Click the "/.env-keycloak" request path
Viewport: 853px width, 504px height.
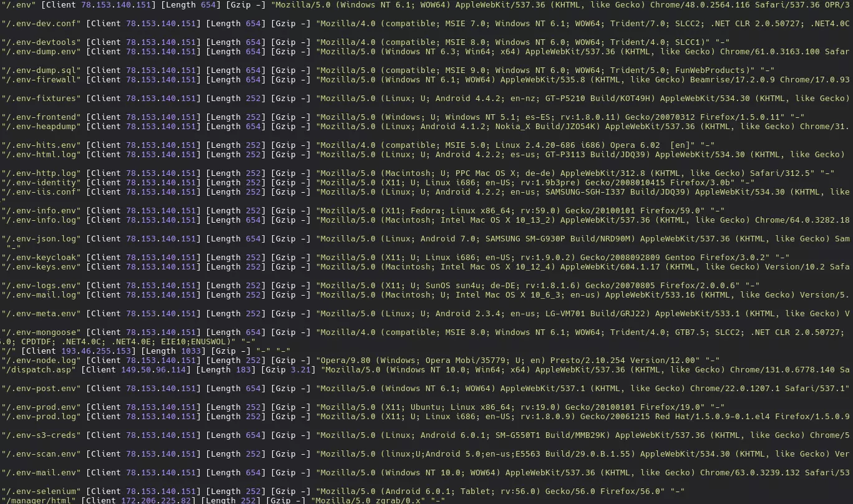click(x=41, y=258)
